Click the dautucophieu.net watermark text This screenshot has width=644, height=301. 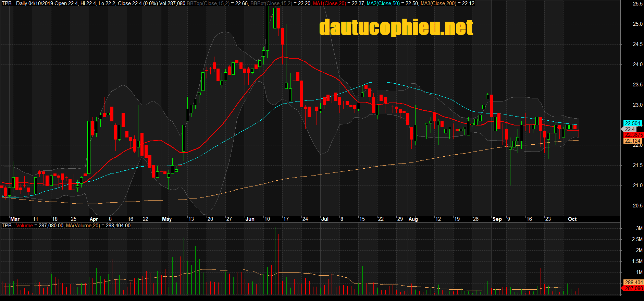[x=396, y=27]
